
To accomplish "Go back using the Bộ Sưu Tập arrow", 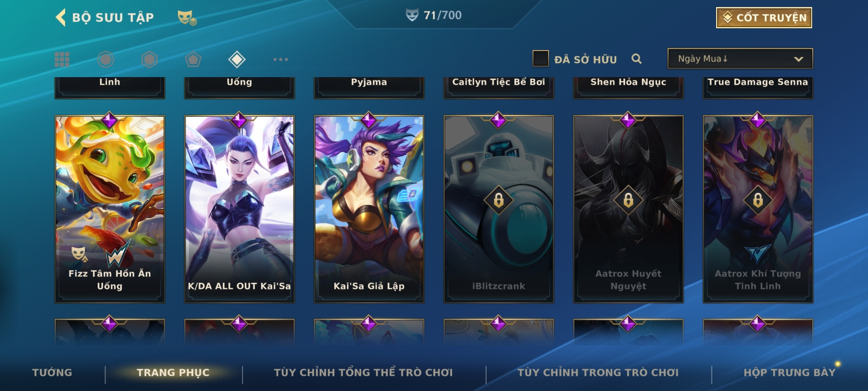I will click(61, 17).
